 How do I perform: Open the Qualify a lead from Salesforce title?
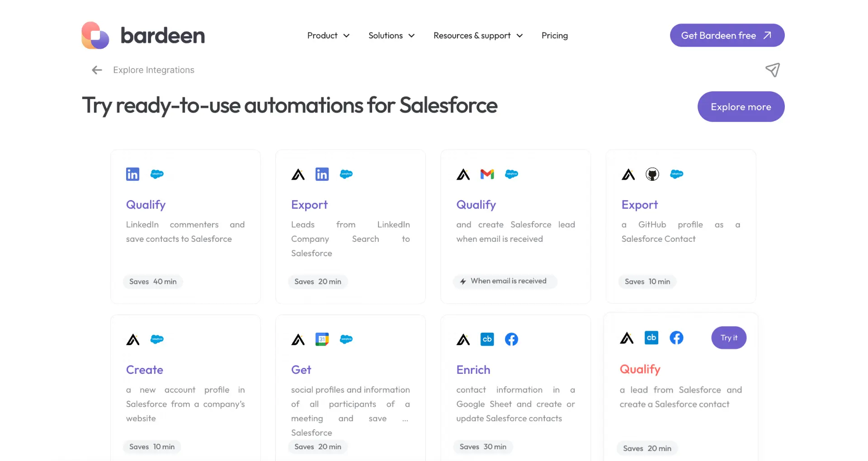pos(640,369)
